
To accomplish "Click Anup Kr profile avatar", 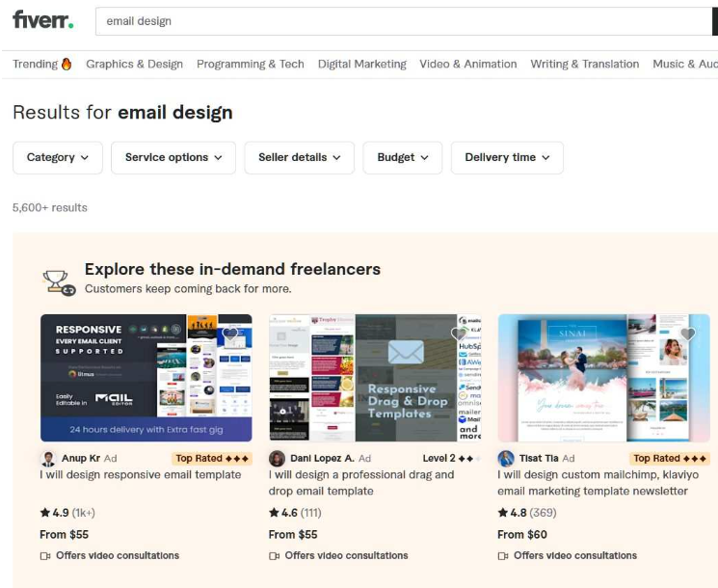I will pyautogui.click(x=48, y=459).
